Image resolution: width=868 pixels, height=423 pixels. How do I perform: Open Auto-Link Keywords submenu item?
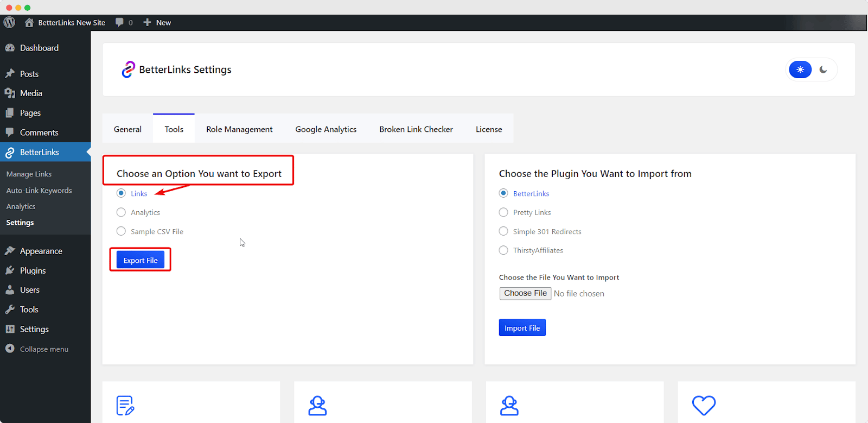point(39,191)
